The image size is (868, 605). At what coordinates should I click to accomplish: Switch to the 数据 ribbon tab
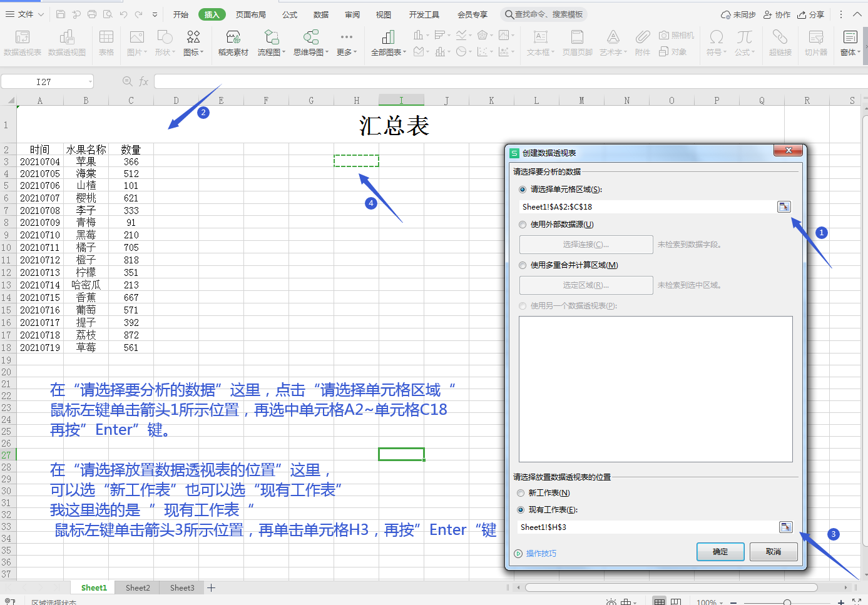click(x=321, y=14)
